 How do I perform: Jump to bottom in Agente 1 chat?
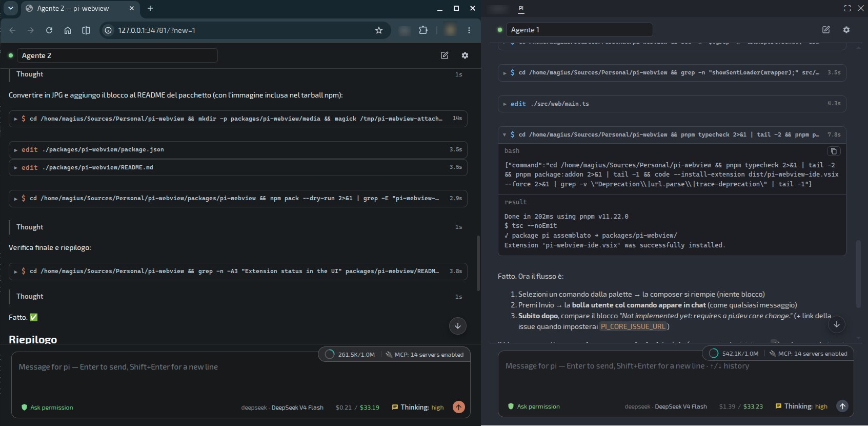pos(837,324)
